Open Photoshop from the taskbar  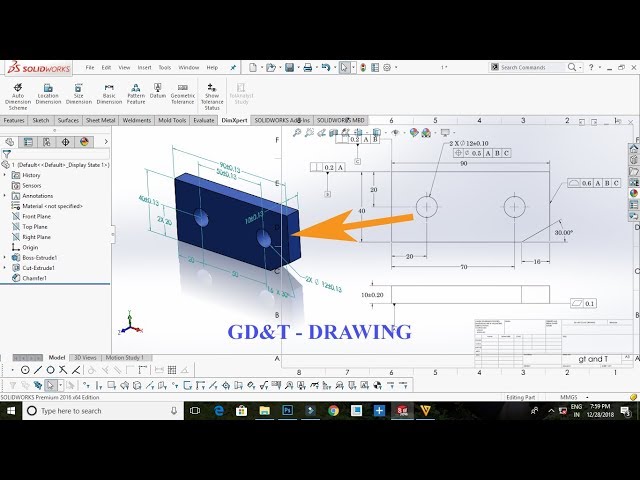tap(287, 411)
